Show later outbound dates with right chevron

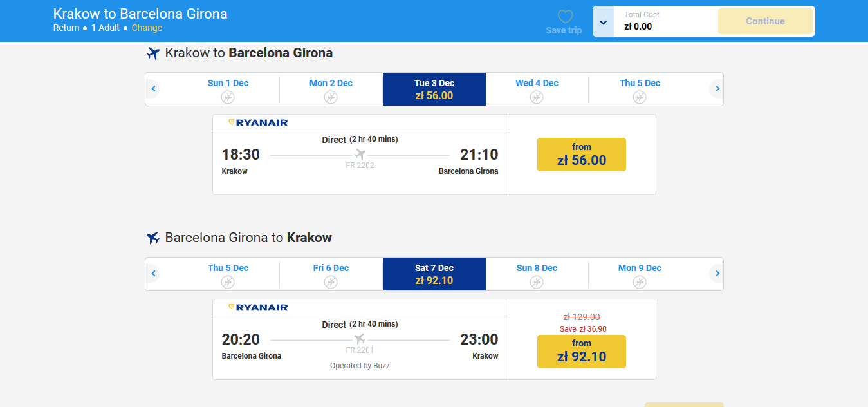coord(717,89)
